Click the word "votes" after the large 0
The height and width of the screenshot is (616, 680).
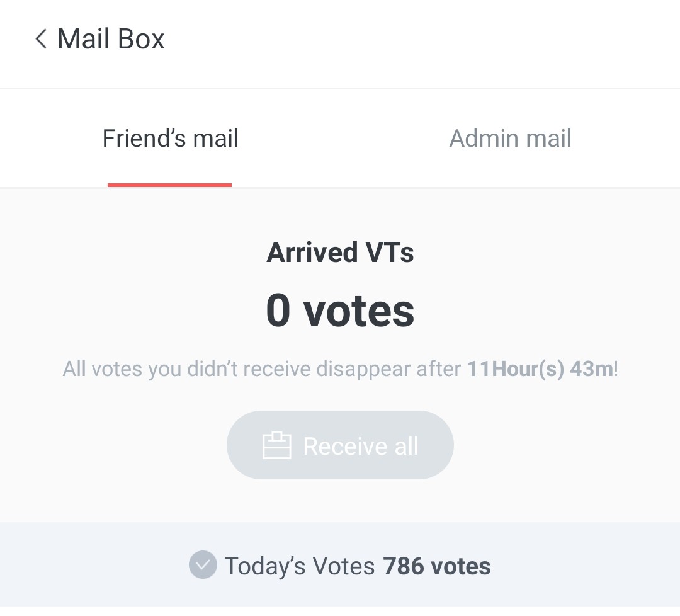coord(359,311)
